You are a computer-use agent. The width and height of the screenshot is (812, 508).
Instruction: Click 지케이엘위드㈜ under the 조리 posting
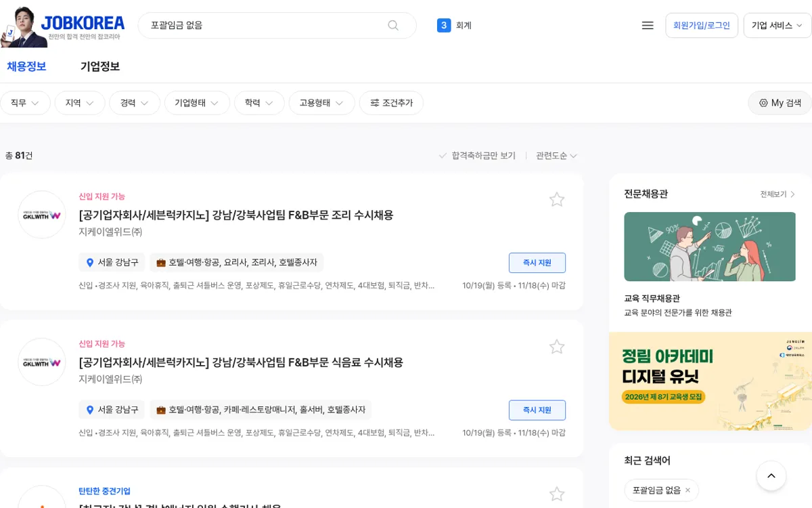(110, 232)
